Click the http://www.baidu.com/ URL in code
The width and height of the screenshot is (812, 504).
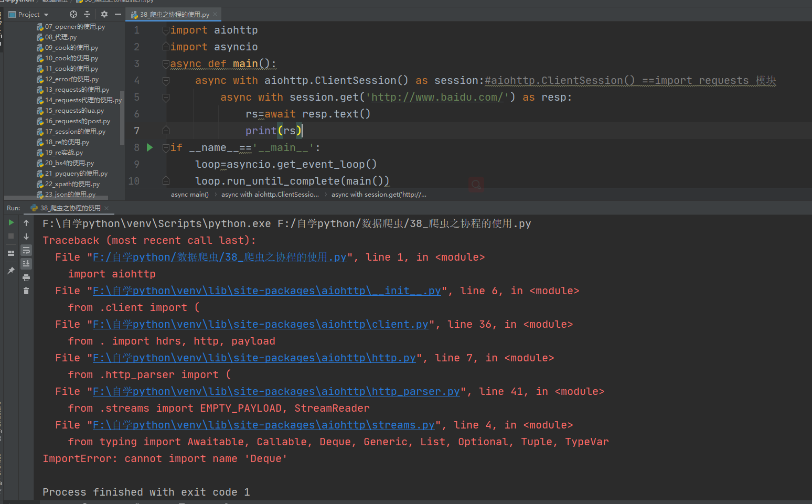click(x=437, y=97)
